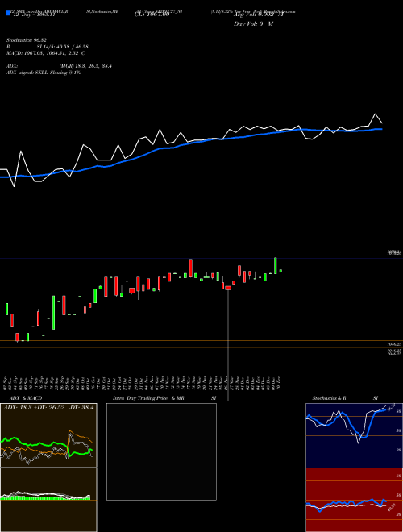
Task: Select the 'Stochastics: 96.32' reading
Action: pos(27,40)
